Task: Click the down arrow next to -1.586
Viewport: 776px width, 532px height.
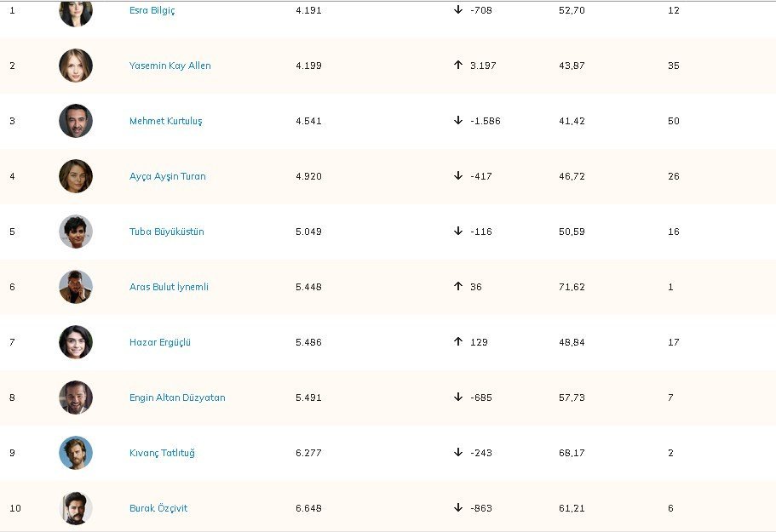Action: (458, 121)
